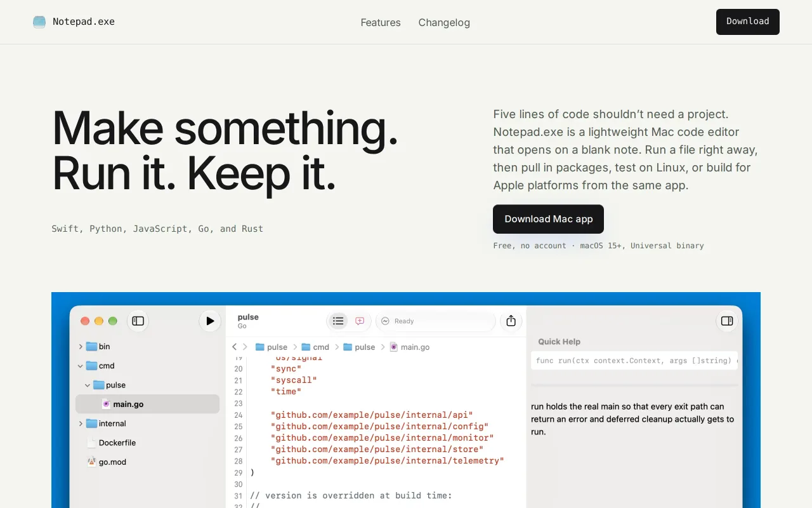Click the internal/telemetry import line
The width and height of the screenshot is (812, 508).
(x=388, y=460)
